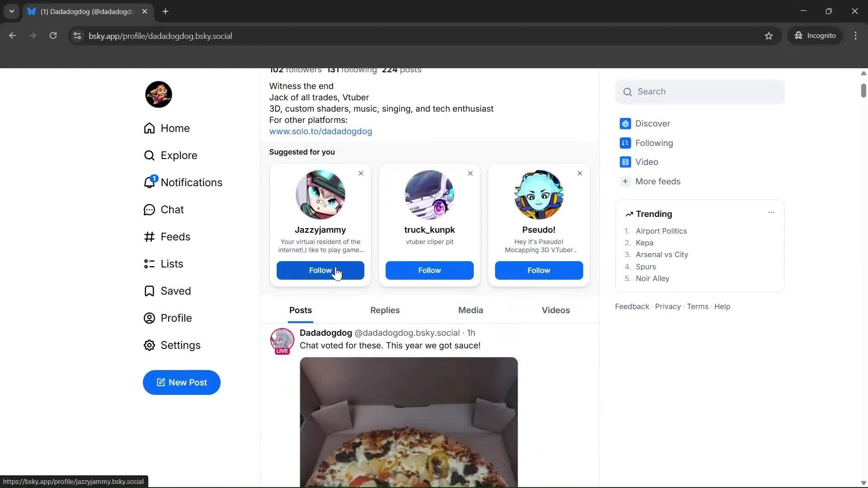Open the browser customization menu

point(856,36)
